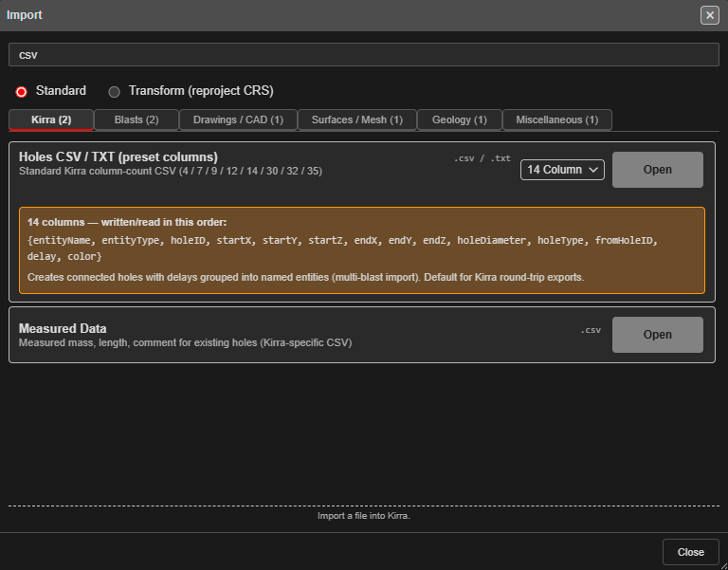
Task: Click the 'Creates connected holes with delays' note
Action: click(305, 277)
